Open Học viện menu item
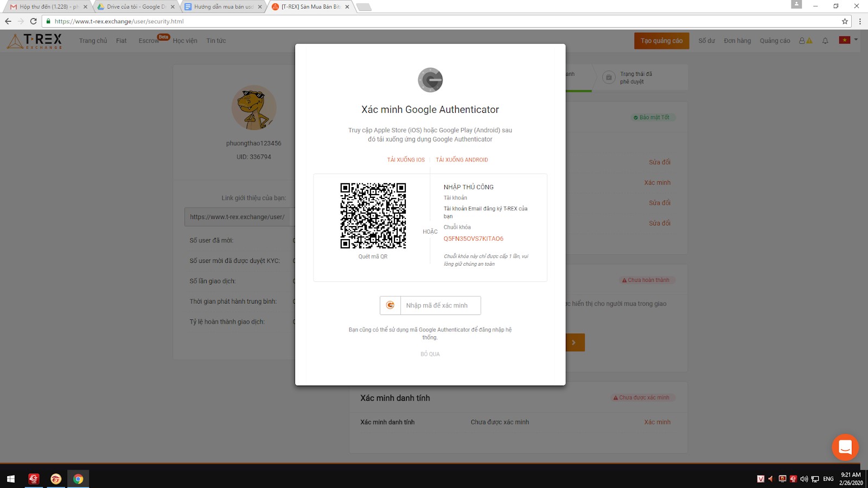 (x=185, y=41)
